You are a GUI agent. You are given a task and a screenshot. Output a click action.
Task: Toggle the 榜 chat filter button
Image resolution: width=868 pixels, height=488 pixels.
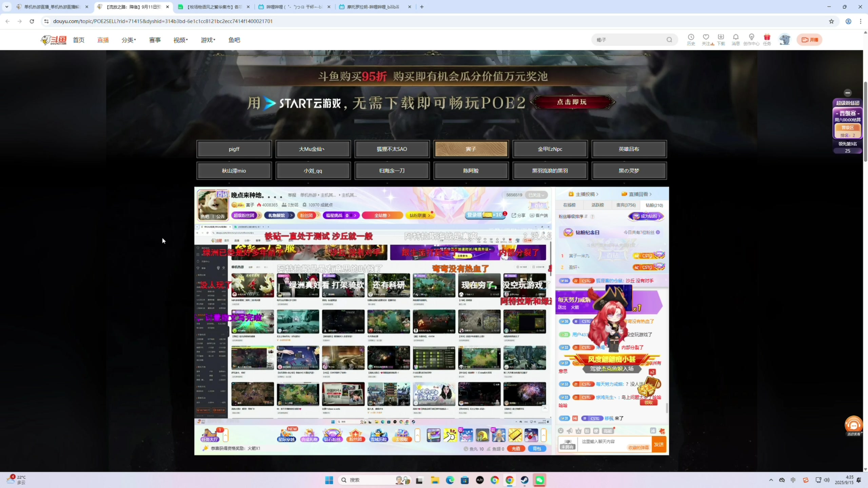coord(596,431)
